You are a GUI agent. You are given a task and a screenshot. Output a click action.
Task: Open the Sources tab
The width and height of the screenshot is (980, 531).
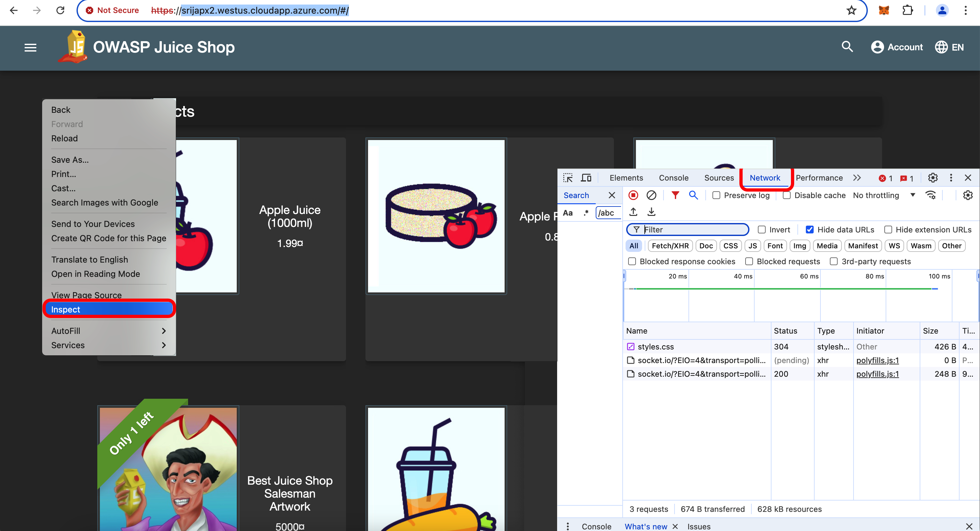[719, 178]
